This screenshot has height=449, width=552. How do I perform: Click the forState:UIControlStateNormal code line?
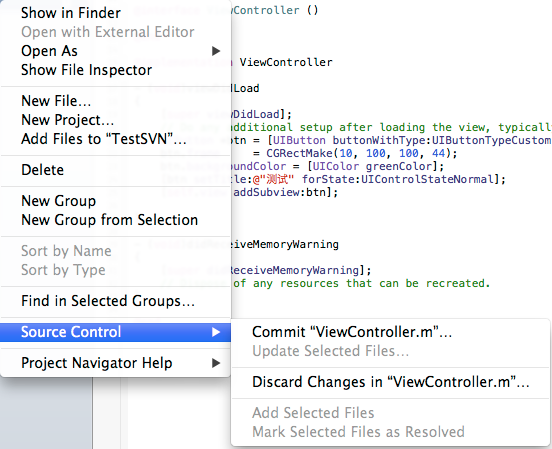coord(369,180)
